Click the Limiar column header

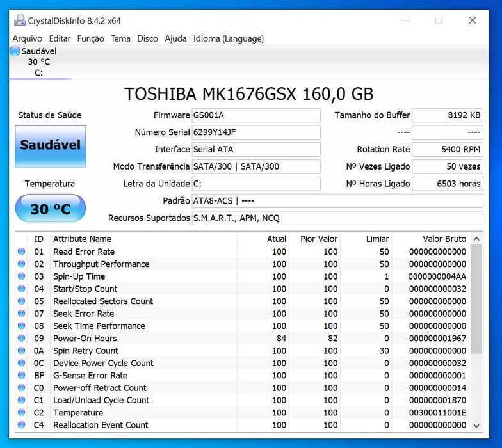366,239
